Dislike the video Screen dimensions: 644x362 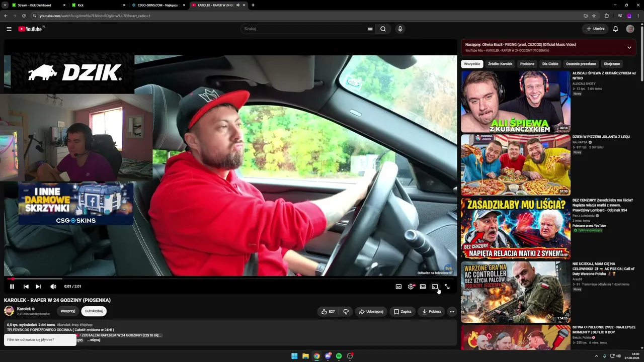pyautogui.click(x=346, y=312)
